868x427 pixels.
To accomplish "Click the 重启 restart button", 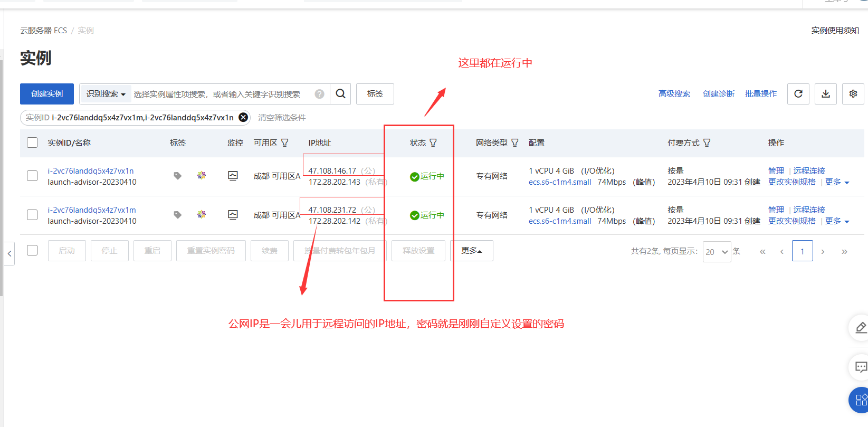I will coord(152,251).
